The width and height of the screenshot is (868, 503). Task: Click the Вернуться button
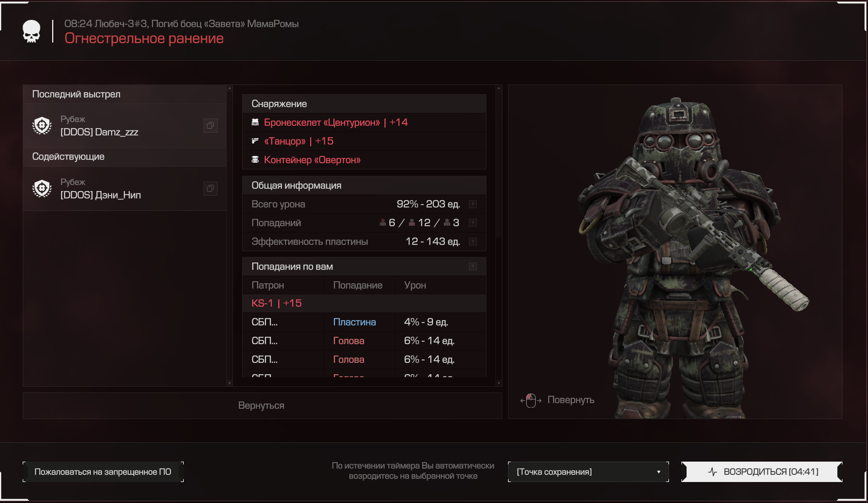pyautogui.click(x=262, y=406)
